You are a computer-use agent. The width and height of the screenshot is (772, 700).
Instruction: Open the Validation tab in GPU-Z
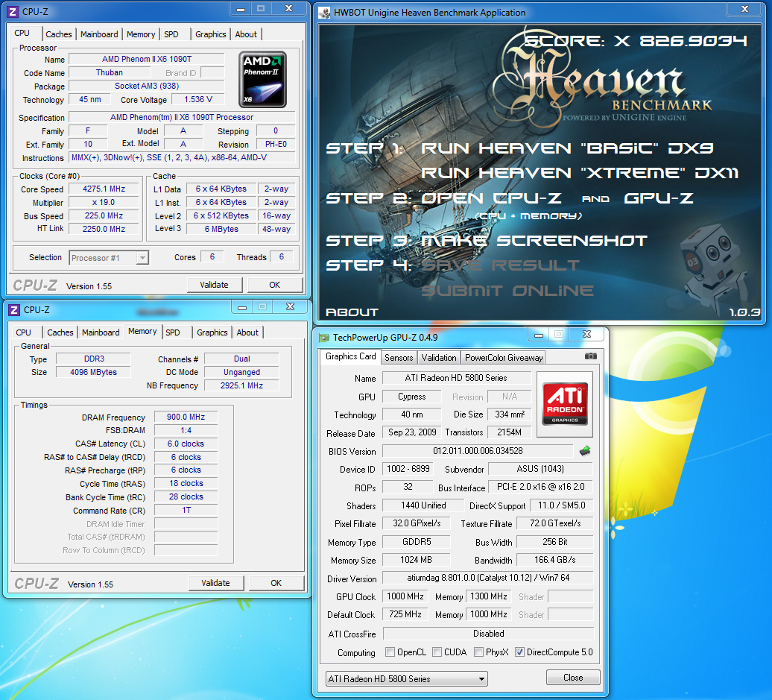439,357
